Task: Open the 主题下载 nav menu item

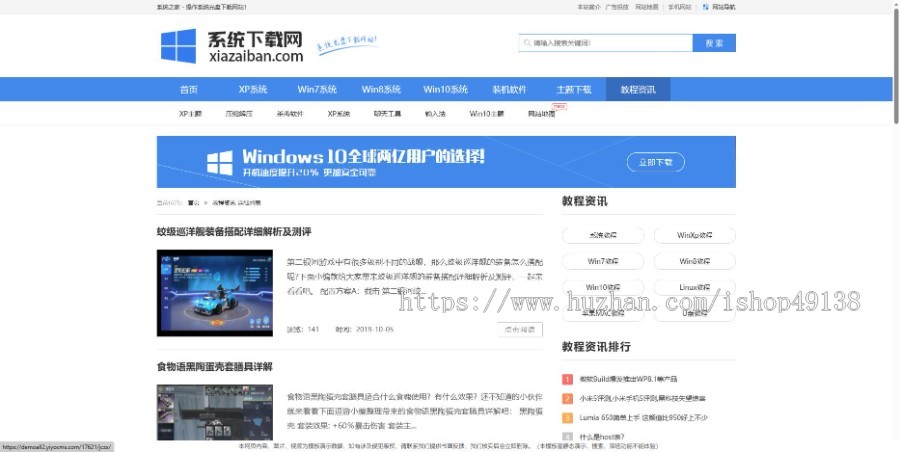Action: [574, 90]
